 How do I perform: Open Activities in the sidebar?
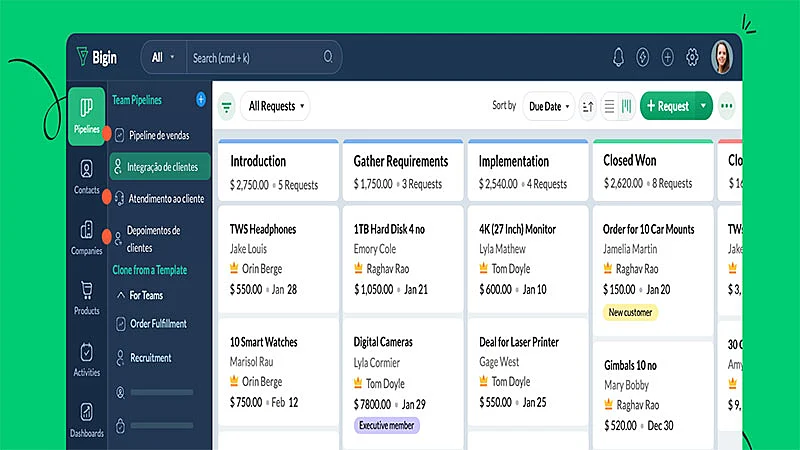(x=86, y=359)
